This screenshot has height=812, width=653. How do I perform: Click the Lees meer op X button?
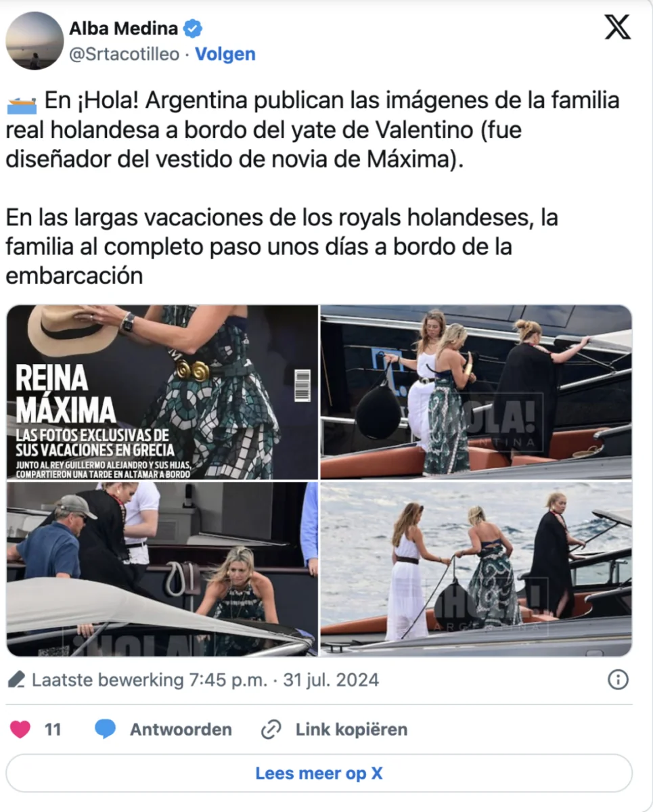click(x=319, y=773)
